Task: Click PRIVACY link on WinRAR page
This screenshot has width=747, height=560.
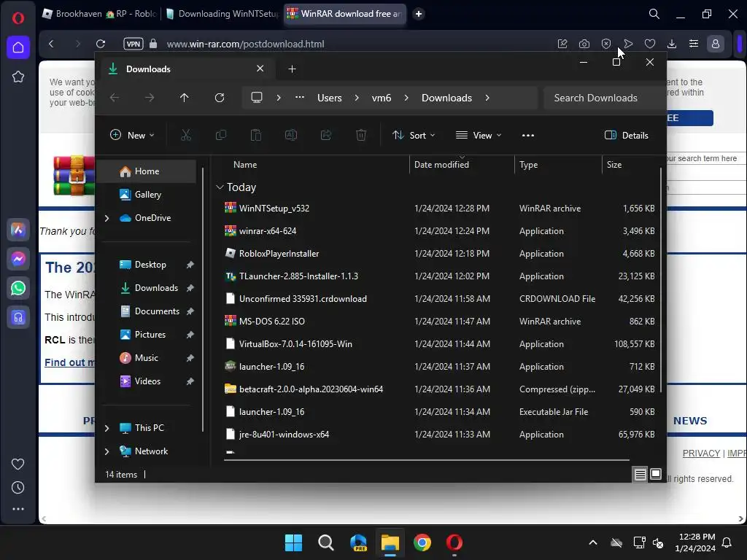Action: coord(701,454)
